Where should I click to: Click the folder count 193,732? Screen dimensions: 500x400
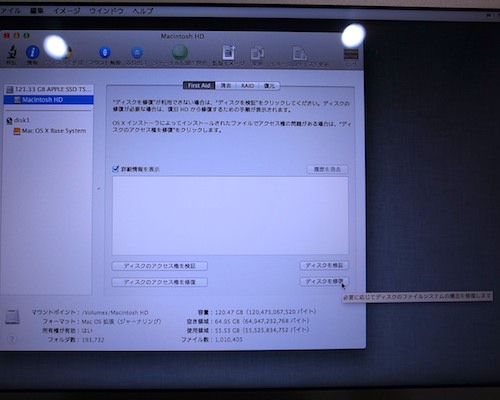pos(93,340)
